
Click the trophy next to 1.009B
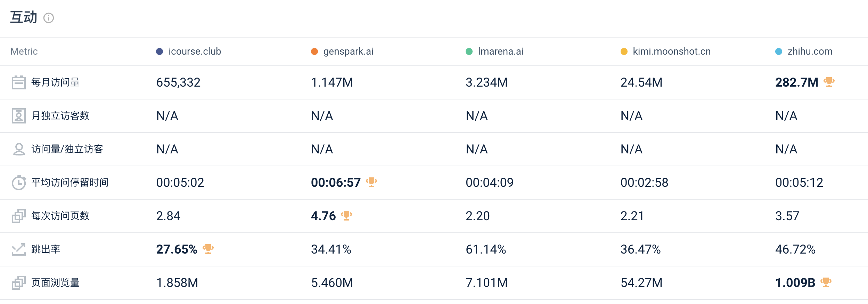point(826,282)
